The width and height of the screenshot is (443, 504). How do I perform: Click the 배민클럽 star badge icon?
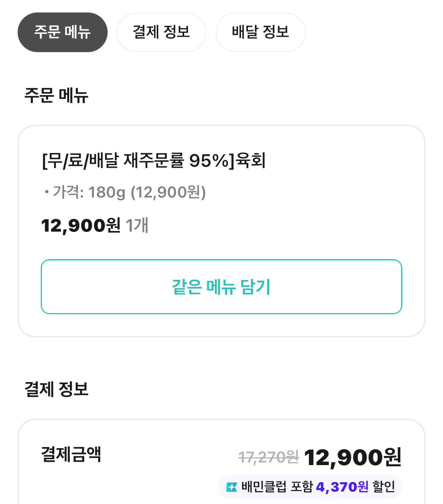click(232, 487)
